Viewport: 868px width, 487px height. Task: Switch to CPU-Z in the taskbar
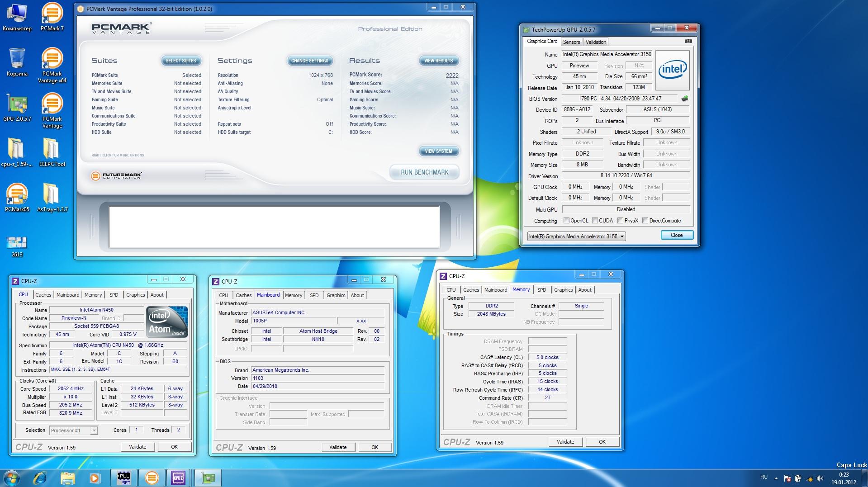click(x=178, y=478)
